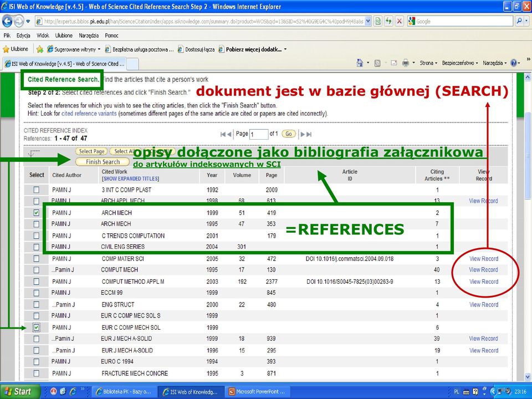
Task: Open the Pomoc menu
Action: tap(111, 35)
